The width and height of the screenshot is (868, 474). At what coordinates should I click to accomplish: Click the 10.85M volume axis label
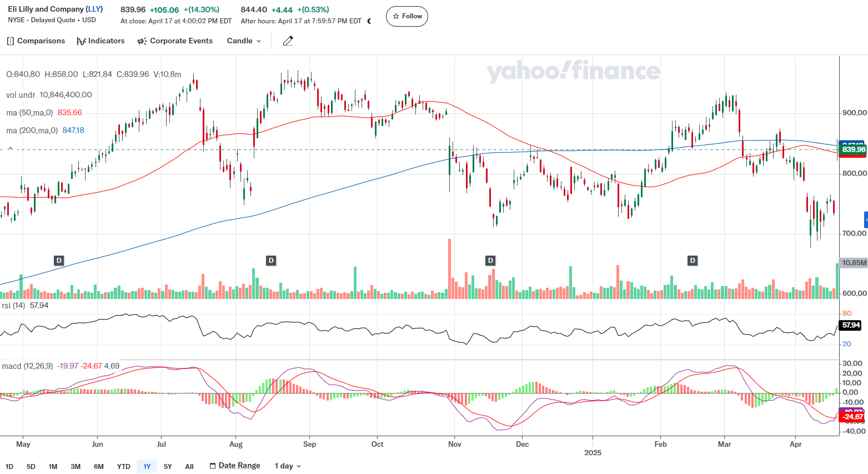[854, 263]
